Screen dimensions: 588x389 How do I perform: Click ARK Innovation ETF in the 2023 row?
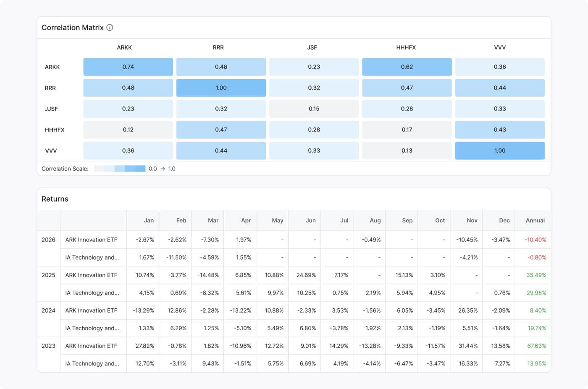(x=91, y=346)
